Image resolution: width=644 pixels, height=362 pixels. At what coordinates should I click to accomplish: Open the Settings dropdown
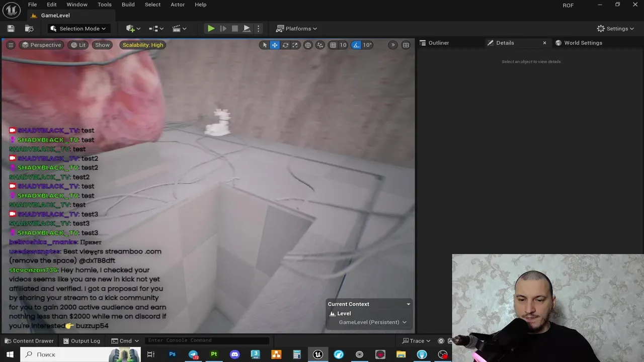615,29
